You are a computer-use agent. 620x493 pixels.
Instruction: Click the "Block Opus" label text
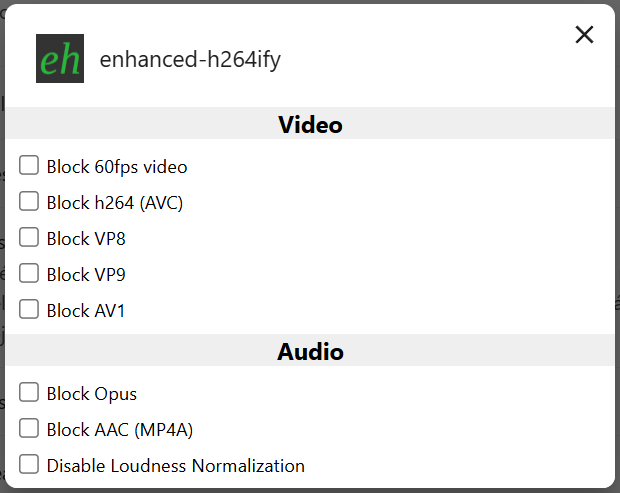tap(92, 394)
